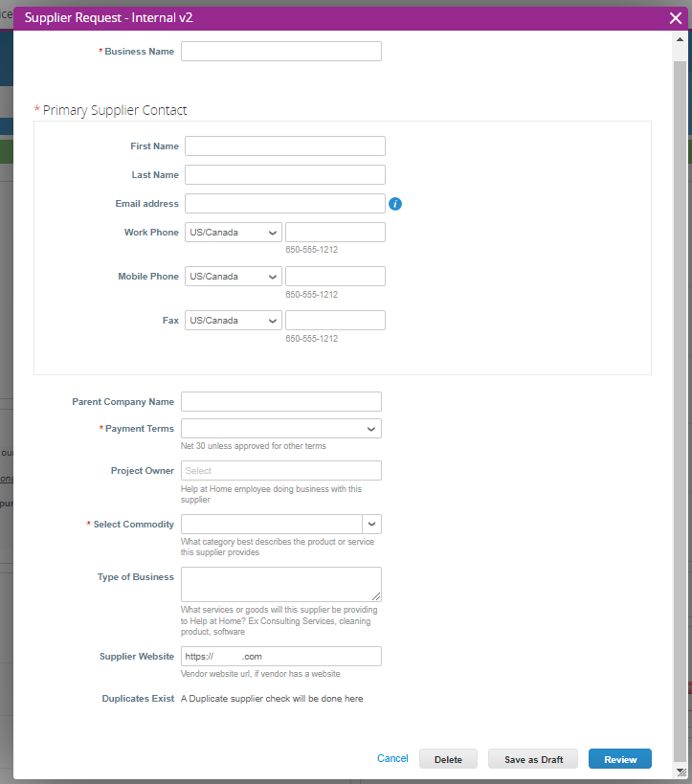692x784 pixels.
Task: Click the Project Owner select field
Action: coord(281,471)
